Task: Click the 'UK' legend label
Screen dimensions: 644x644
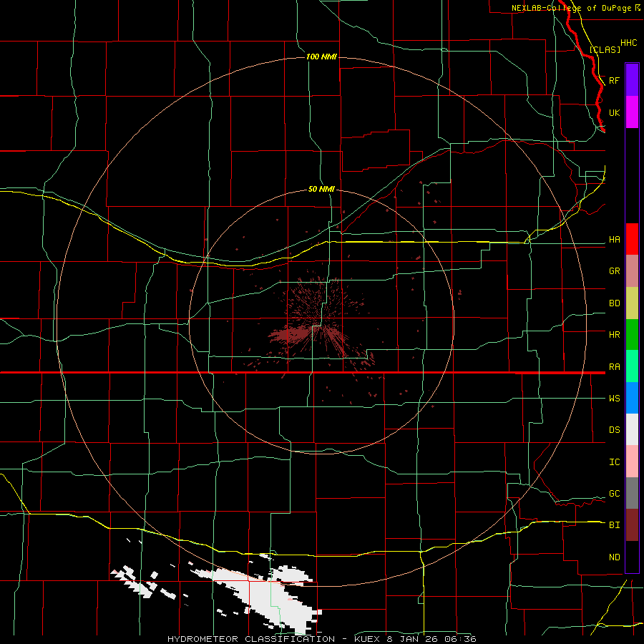Action: click(614, 112)
